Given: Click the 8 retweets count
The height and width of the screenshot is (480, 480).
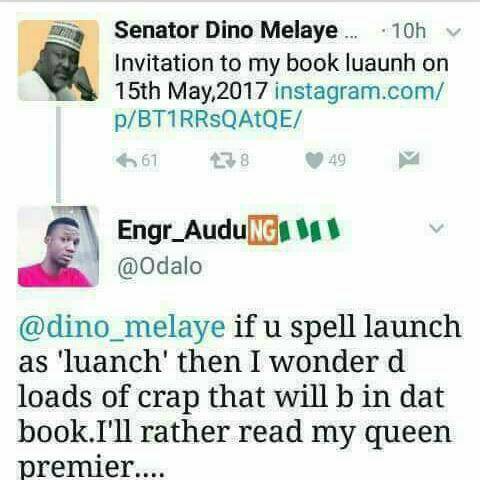Looking at the screenshot, I should 244,160.
